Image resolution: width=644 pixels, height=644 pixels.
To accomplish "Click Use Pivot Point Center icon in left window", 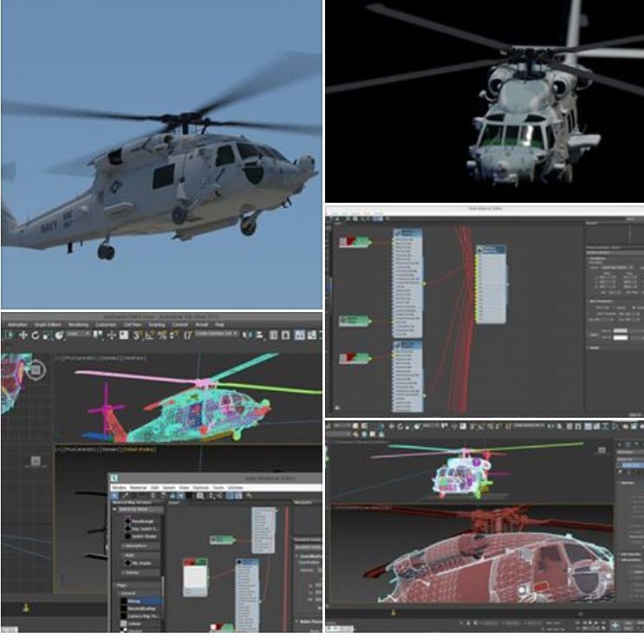I will click(x=98, y=335).
